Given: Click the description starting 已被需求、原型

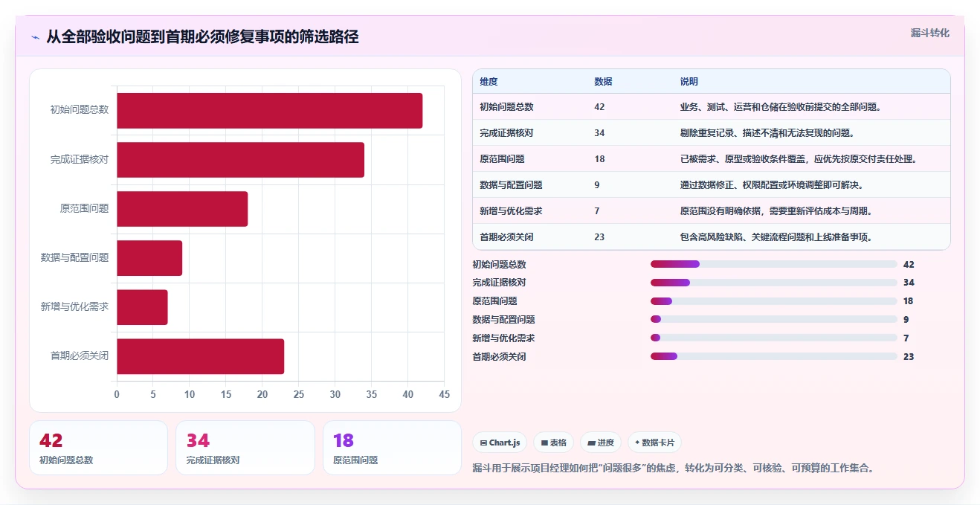Looking at the screenshot, I should [x=799, y=159].
